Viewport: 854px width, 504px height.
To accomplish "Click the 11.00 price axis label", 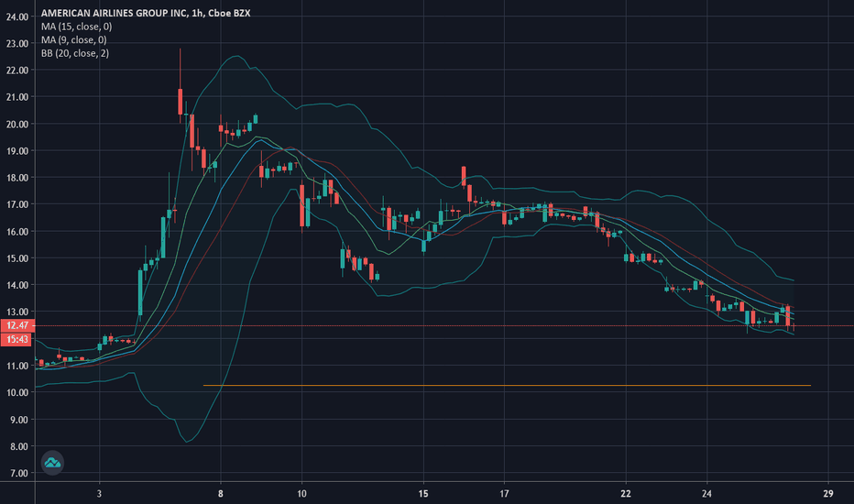I will point(17,366).
